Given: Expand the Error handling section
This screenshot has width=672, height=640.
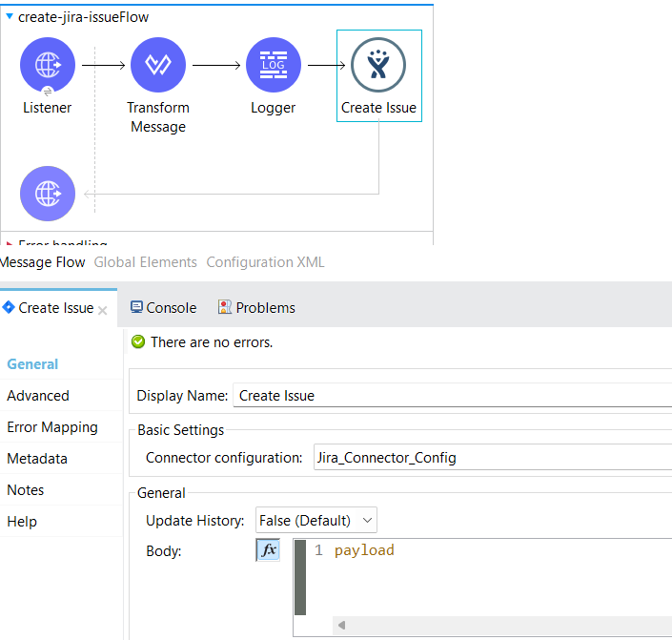Looking at the screenshot, I should click(x=9, y=243).
